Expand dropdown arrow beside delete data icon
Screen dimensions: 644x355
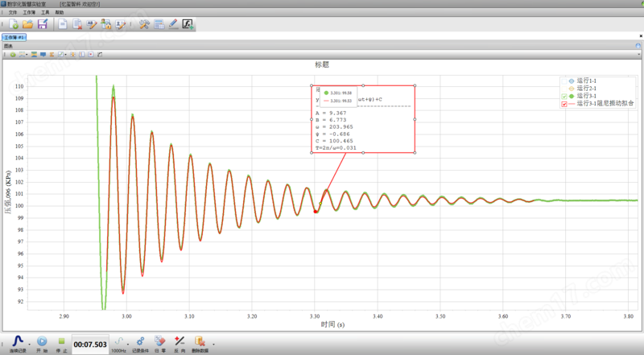[213, 345]
